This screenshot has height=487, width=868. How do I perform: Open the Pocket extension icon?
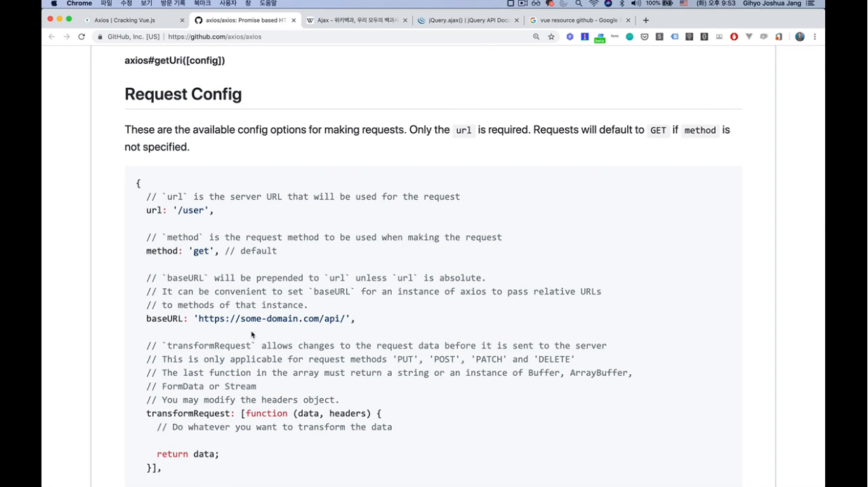pyautogui.click(x=644, y=37)
